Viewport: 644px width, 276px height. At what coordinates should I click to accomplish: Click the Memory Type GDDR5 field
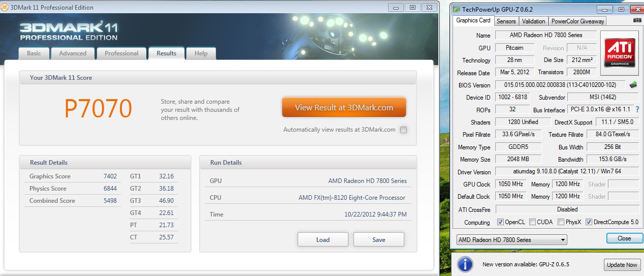pos(518,147)
